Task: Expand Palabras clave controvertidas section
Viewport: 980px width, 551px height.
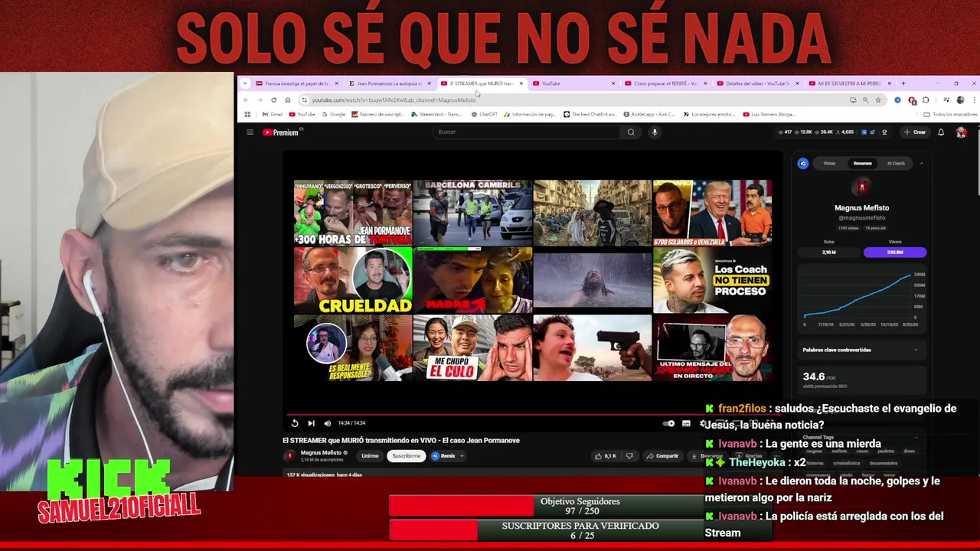Action: click(x=862, y=350)
